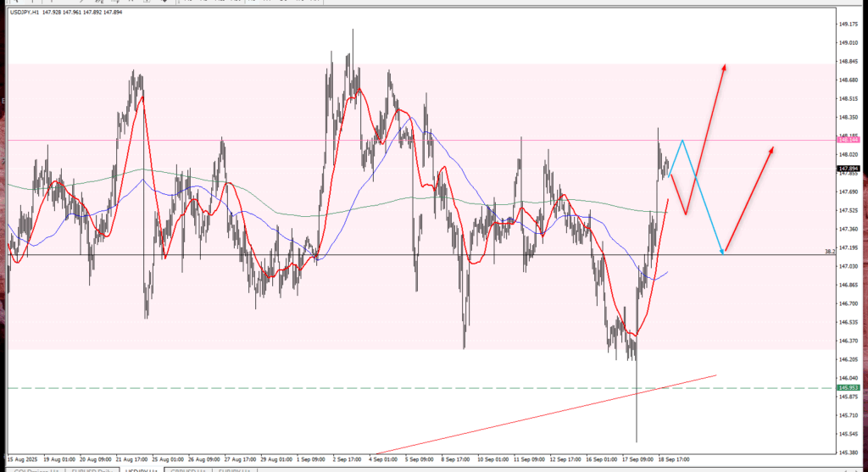The image size is (868, 472).
Task: Click the black 147.894 current price label
Action: (848, 169)
